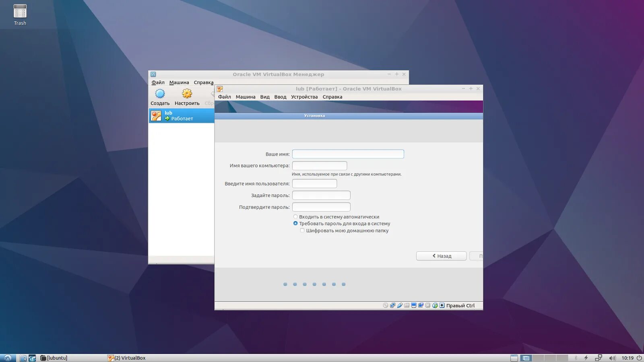This screenshot has width=644, height=362.
Task: Click the Назад back button
Action: click(441, 256)
